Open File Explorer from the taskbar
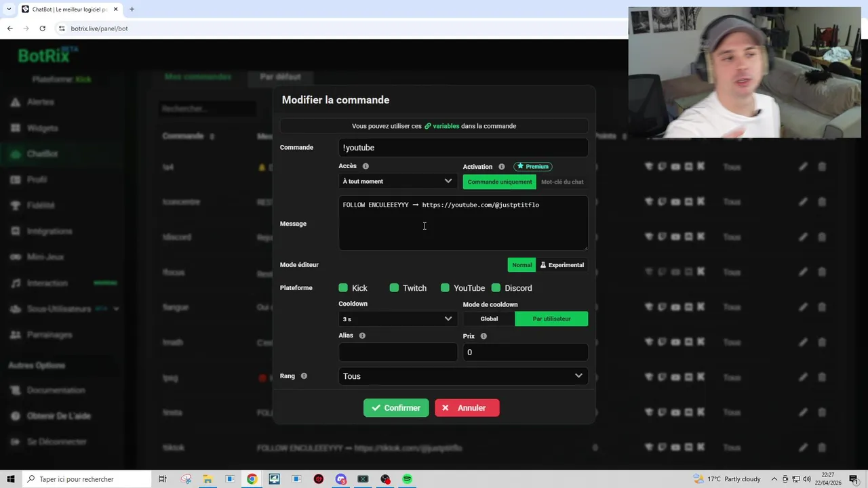Screen dimensions: 868x488 208,479
